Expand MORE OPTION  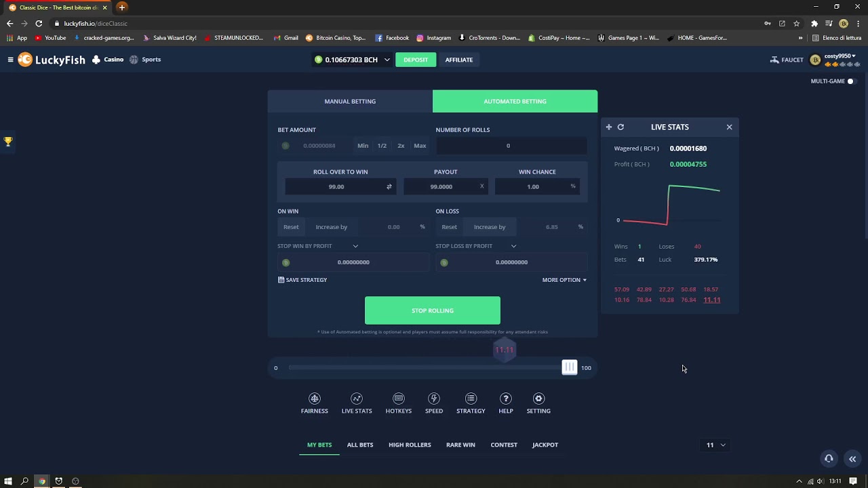pyautogui.click(x=564, y=280)
